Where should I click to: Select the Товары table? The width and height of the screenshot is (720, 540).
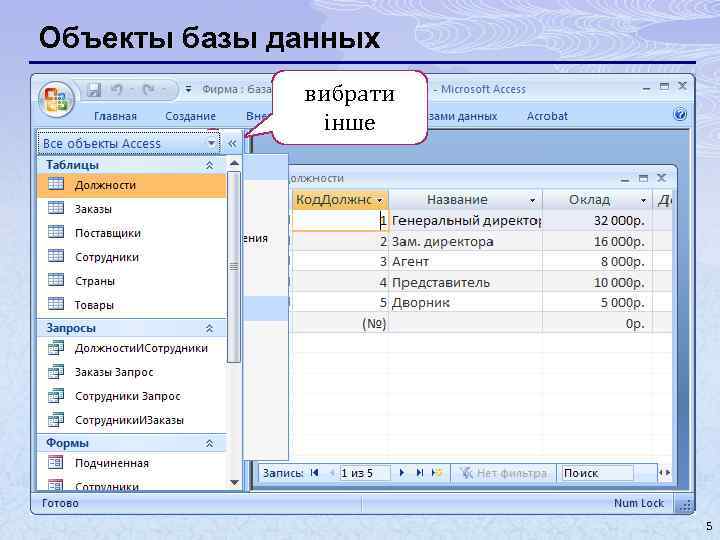tap(132, 305)
